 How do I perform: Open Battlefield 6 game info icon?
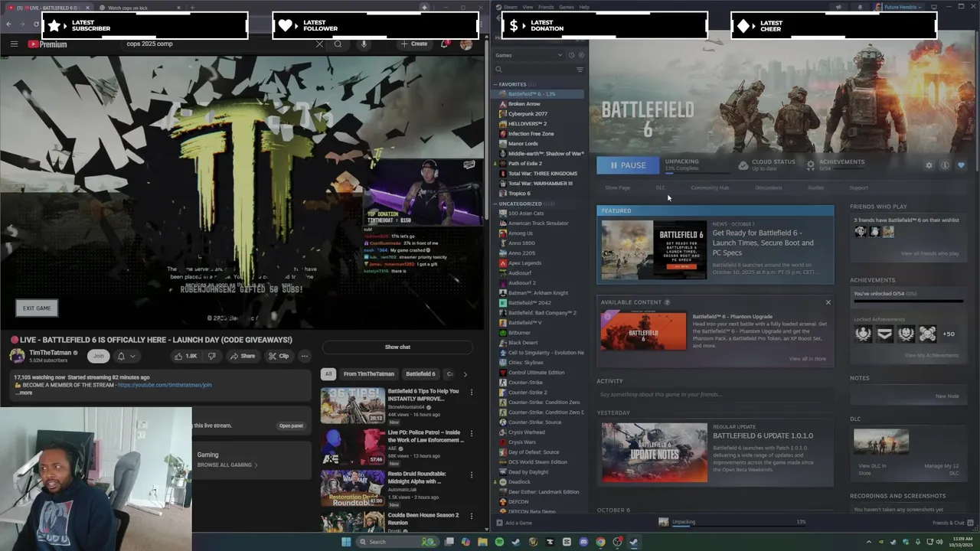tap(945, 165)
